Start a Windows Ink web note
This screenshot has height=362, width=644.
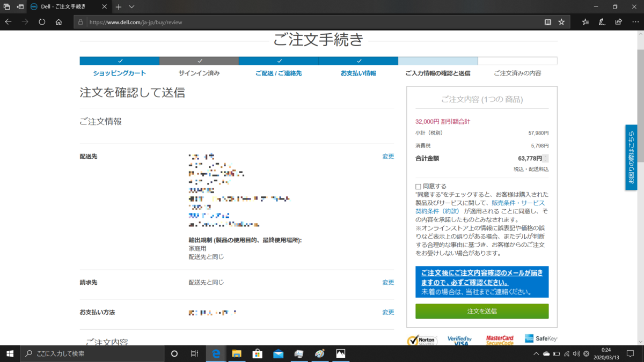tap(602, 22)
